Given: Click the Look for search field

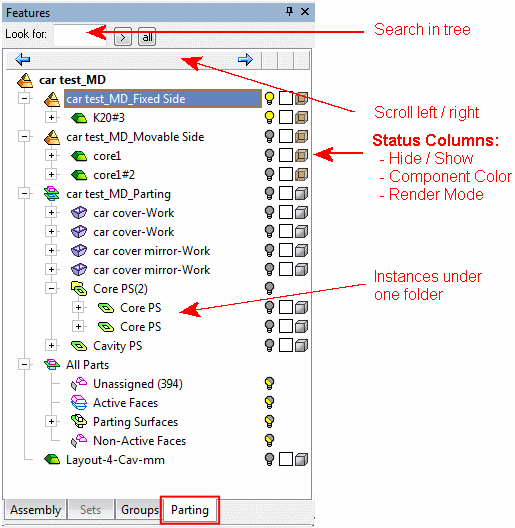Looking at the screenshot, I should [80, 35].
